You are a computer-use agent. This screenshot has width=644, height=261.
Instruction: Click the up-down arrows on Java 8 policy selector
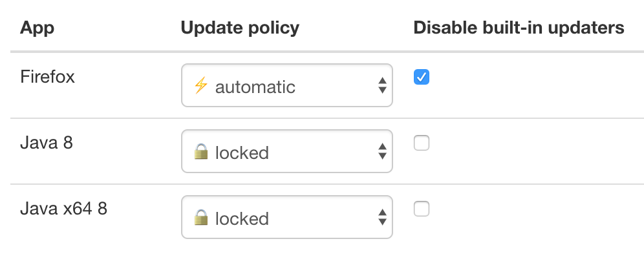click(382, 152)
